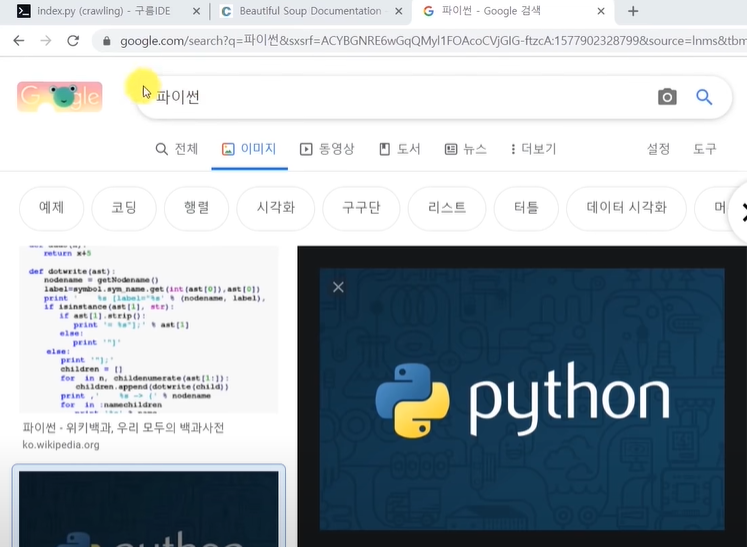Click the large python logo preview image
The width and height of the screenshot is (747, 547).
pos(522,399)
